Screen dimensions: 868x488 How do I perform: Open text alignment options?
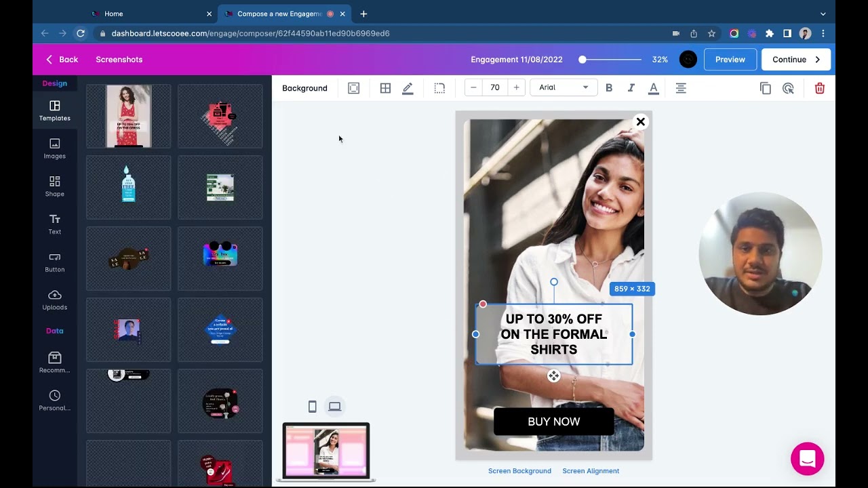pos(681,88)
